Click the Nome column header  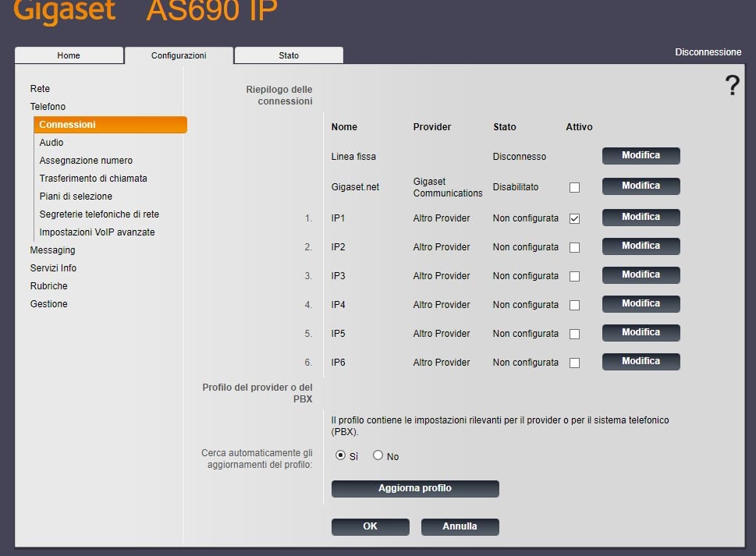pos(344,126)
